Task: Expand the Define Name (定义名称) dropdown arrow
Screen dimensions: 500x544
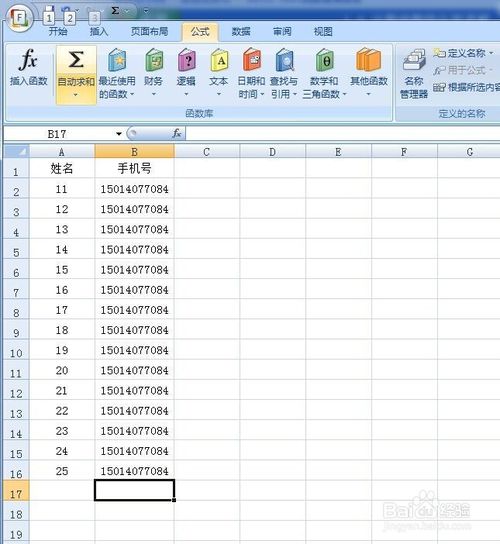Action: point(492,53)
